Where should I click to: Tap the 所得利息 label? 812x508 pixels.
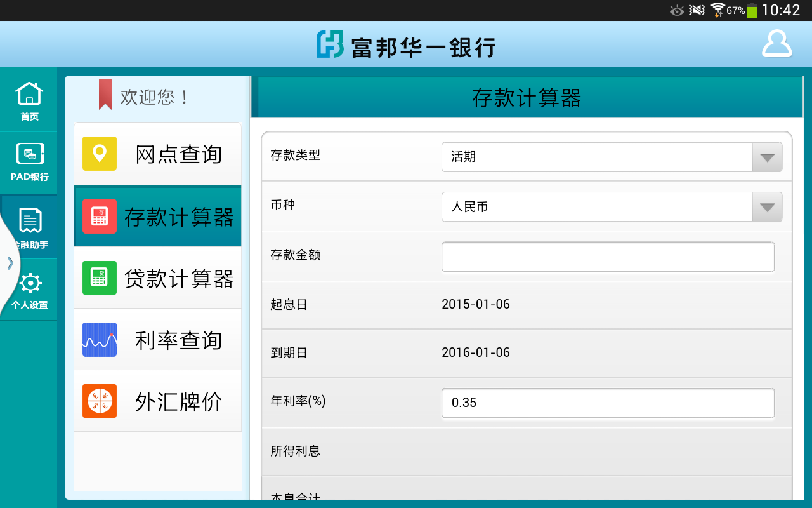296,451
